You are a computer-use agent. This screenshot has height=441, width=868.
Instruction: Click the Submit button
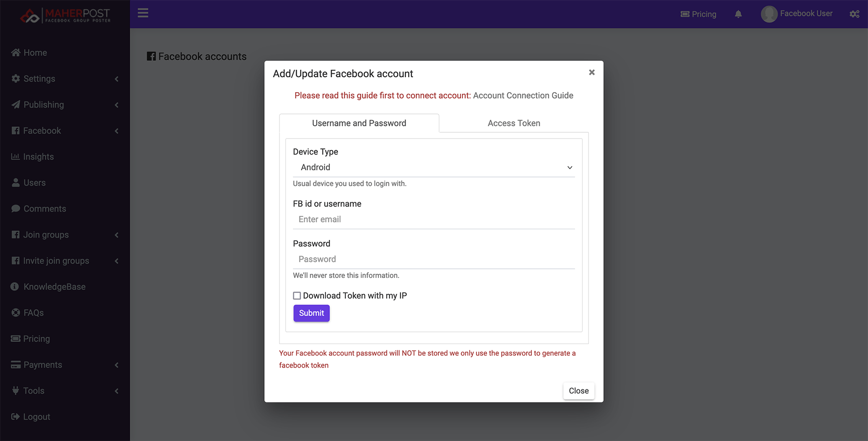pos(312,313)
